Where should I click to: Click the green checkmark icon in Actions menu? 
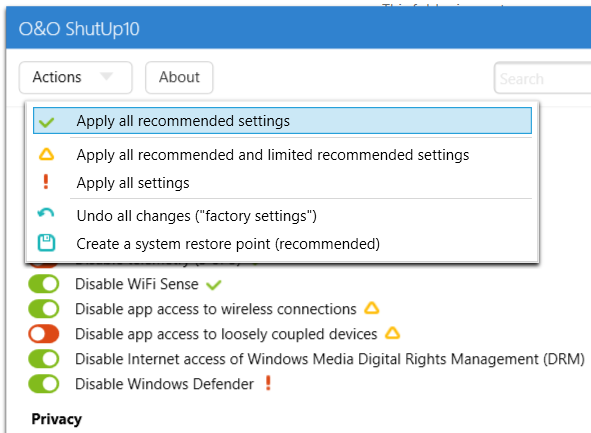pyautogui.click(x=46, y=122)
